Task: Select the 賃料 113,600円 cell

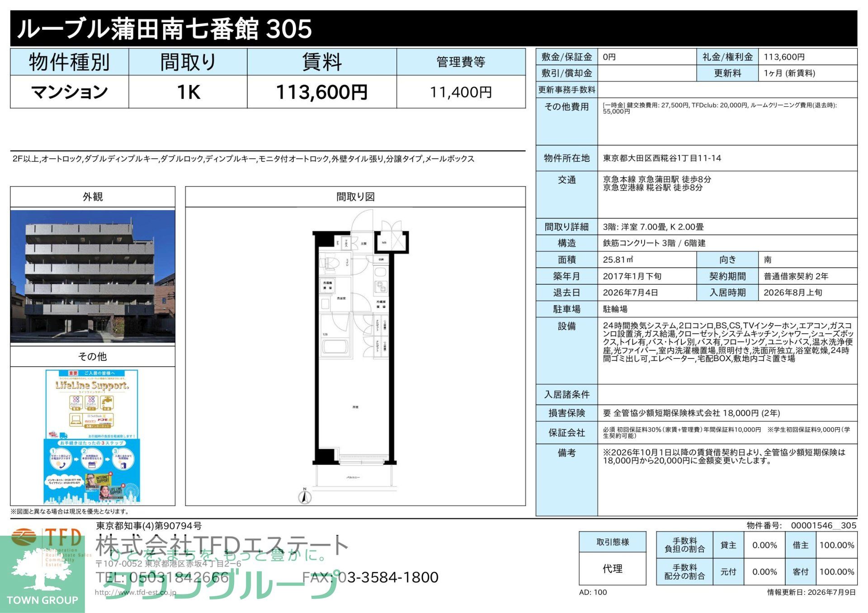Action: pos(322,92)
